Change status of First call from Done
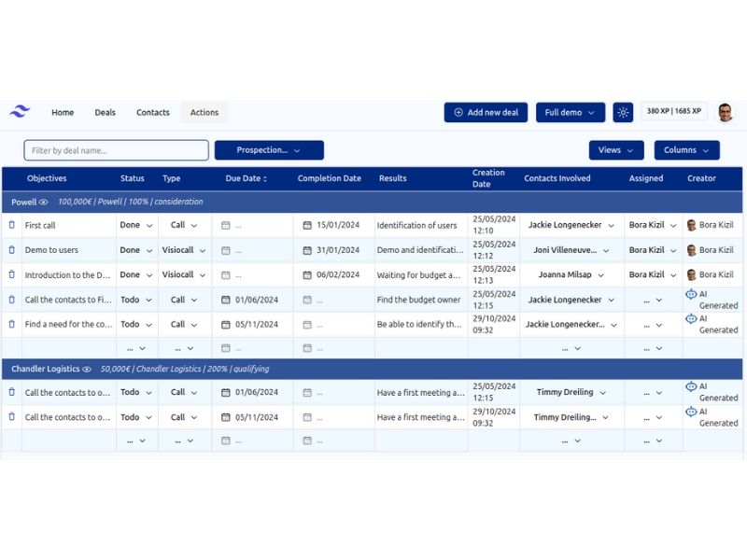 [x=136, y=225]
